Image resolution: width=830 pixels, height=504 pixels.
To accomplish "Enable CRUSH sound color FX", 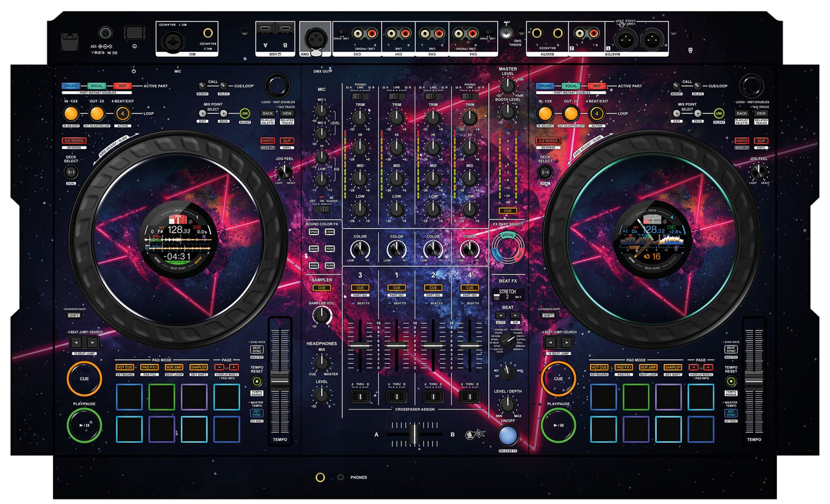I will pos(314,248).
